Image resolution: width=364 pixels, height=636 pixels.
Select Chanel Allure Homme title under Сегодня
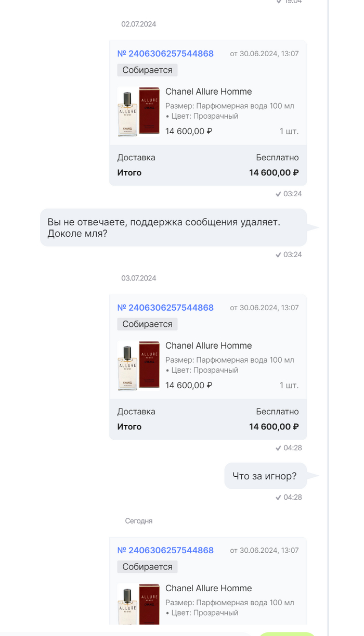(209, 588)
